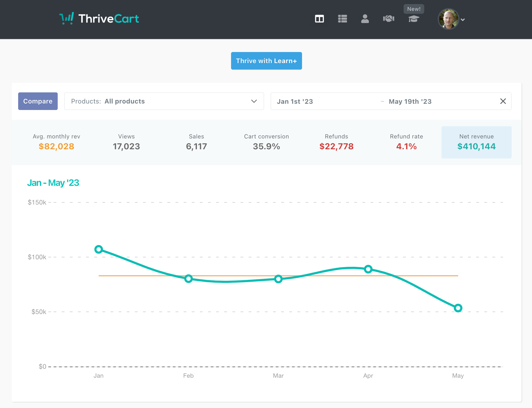Open the All products dropdown
The image size is (532, 408).
(x=164, y=101)
